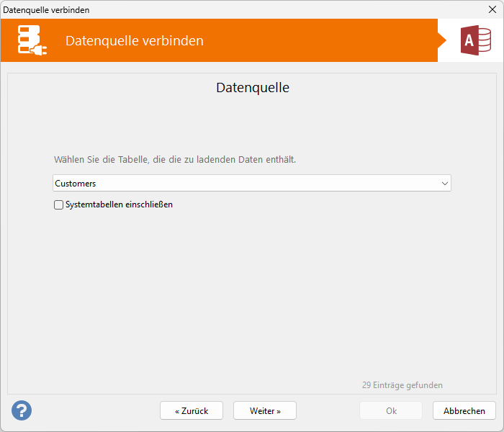
Task: Go back with the Zurück button
Action: tap(192, 410)
